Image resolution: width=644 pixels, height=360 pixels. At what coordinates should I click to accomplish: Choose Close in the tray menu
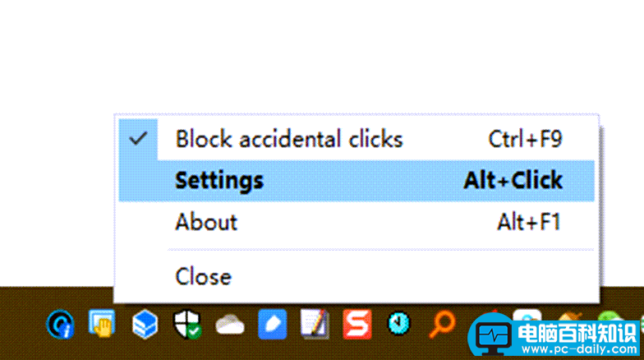(356, 276)
